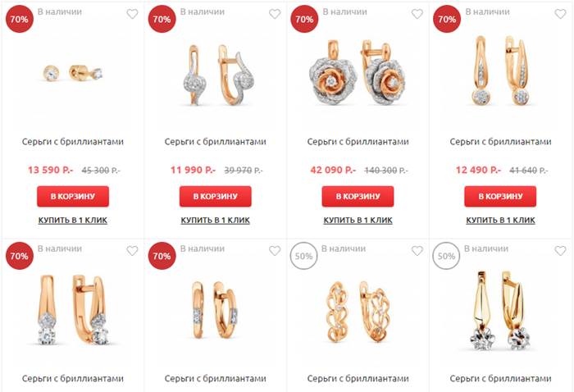Buy the 13 590 earrings in one click

pyautogui.click(x=73, y=221)
